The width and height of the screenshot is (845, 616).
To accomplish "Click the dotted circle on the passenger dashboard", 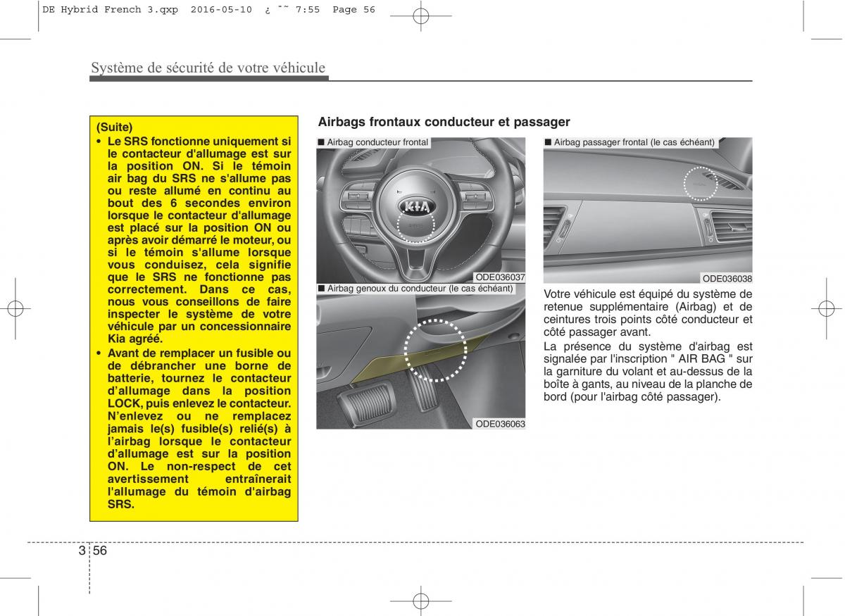I will click(x=700, y=184).
